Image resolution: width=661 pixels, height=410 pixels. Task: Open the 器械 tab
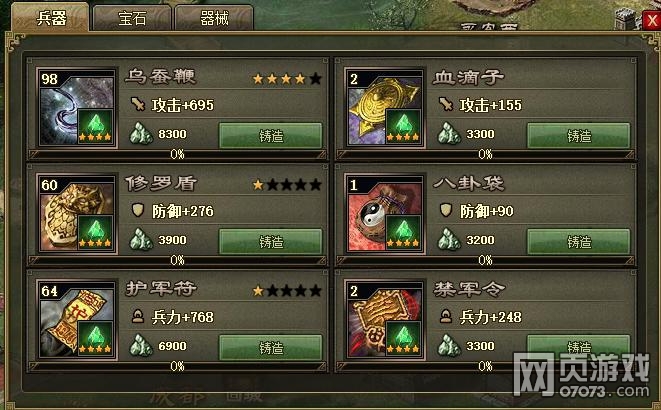tap(214, 19)
